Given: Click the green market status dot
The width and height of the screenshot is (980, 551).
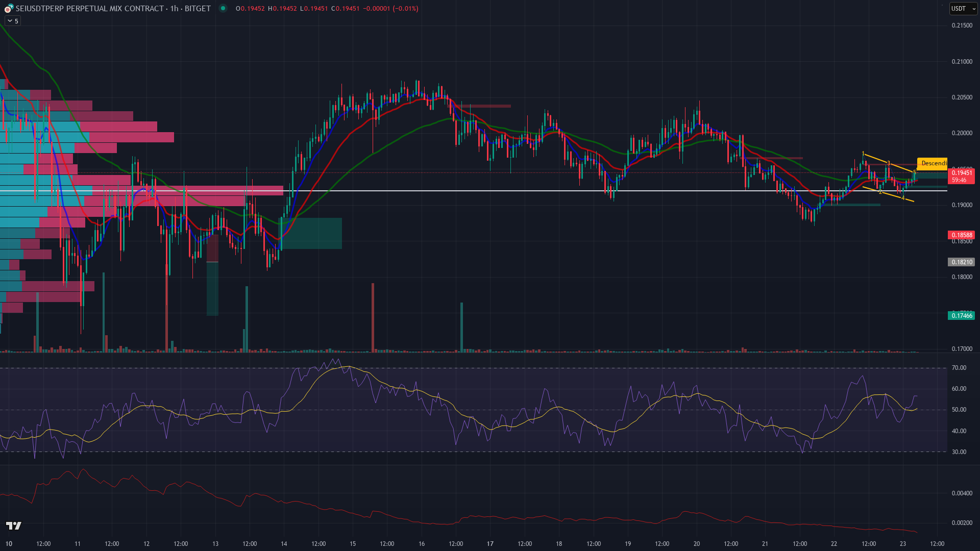Looking at the screenshot, I should coord(223,8).
